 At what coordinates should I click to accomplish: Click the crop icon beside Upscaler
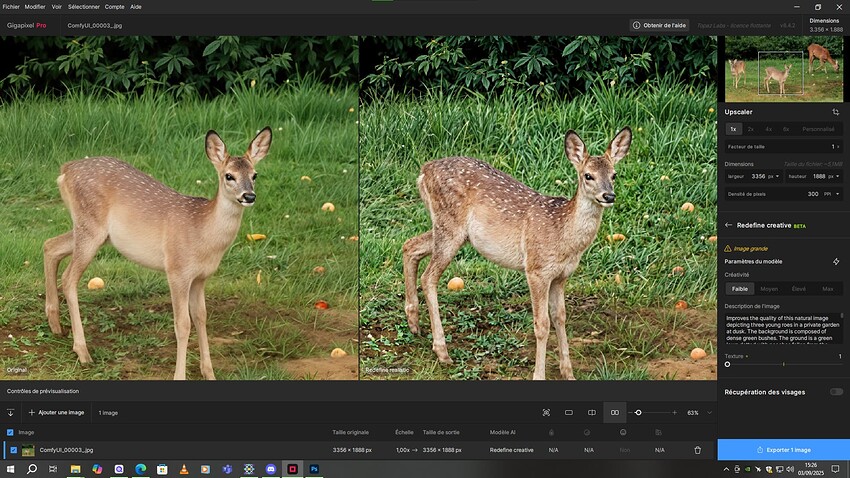(x=836, y=112)
